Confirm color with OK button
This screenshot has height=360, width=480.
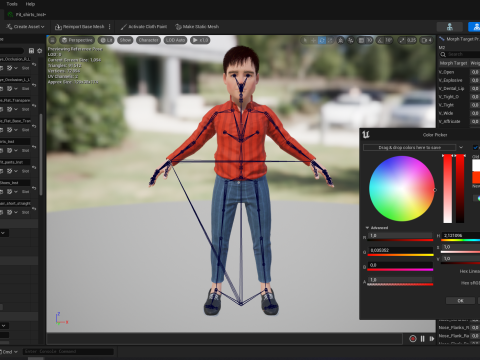pos(460,301)
